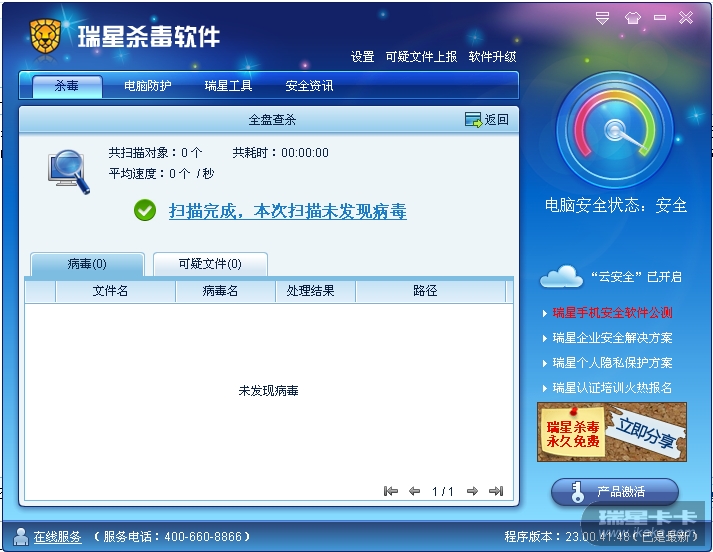Click the key icon on 产品激活
The height and width of the screenshot is (552, 713).
pos(577,492)
